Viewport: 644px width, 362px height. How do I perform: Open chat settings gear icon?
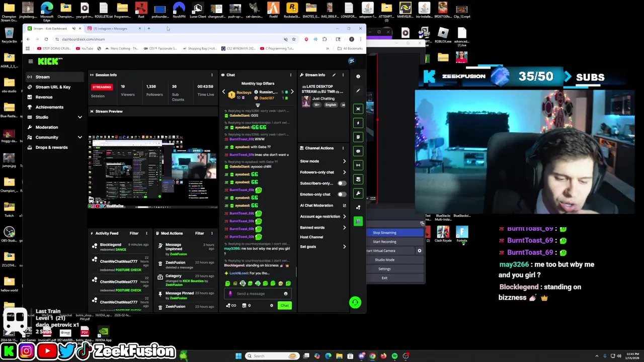point(272,306)
